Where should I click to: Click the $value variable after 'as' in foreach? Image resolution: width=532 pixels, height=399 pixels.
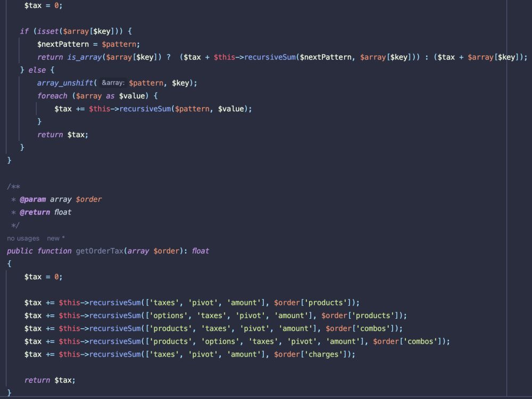point(132,96)
